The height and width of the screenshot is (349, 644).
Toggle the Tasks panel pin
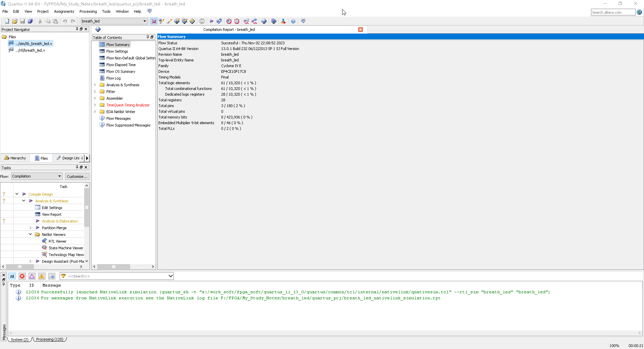(77, 167)
